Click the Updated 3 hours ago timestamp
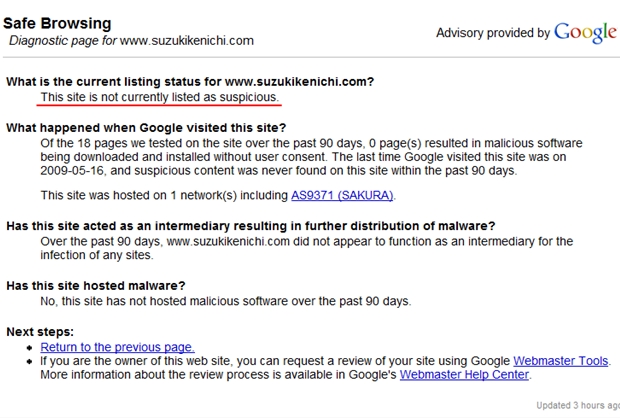This screenshot has height=418, width=620. coord(578,406)
